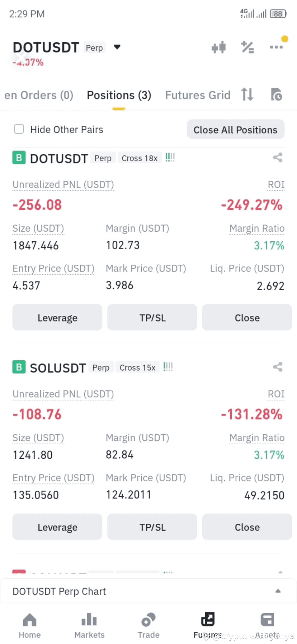The width and height of the screenshot is (297, 644).
Task: Share the SOLUSDT position
Action: click(x=278, y=367)
